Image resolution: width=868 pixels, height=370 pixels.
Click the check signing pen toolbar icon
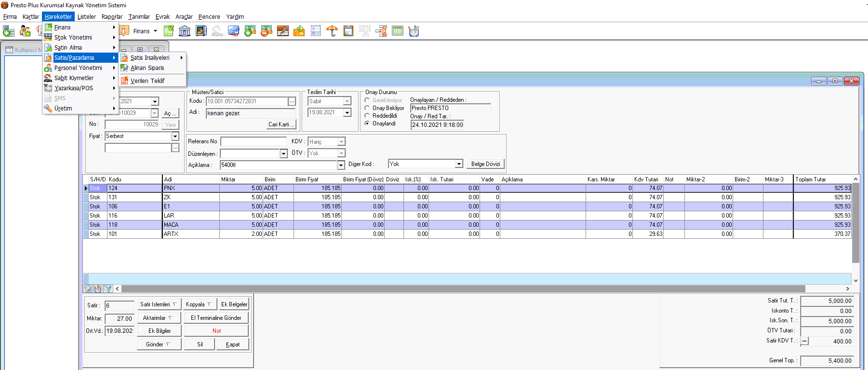[x=283, y=31]
